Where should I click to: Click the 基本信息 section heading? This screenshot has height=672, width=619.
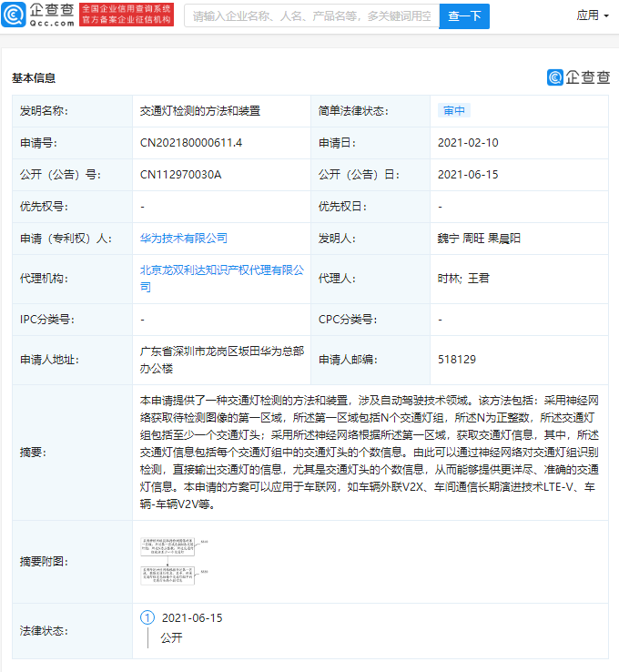[x=34, y=78]
